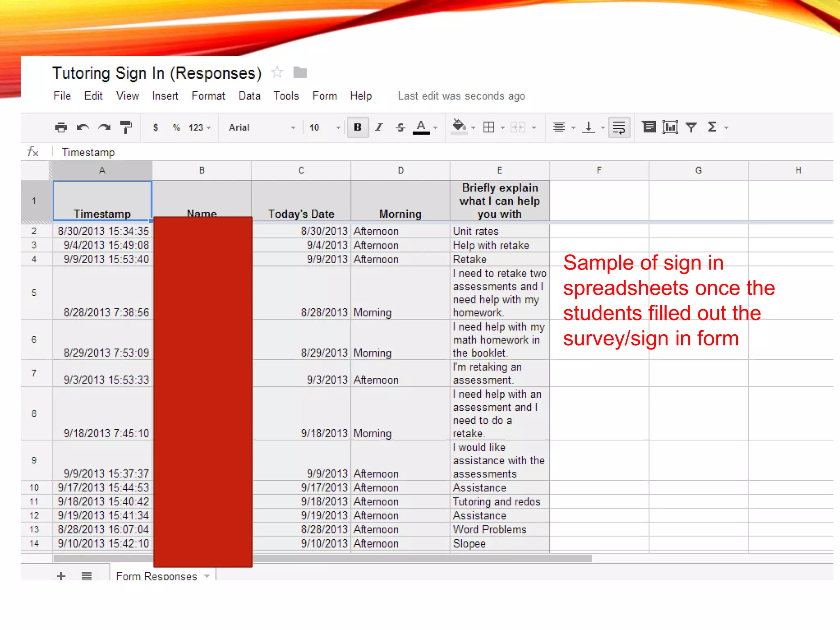The image size is (840, 630).
Task: Click the Add sheet plus icon
Action: (61, 576)
